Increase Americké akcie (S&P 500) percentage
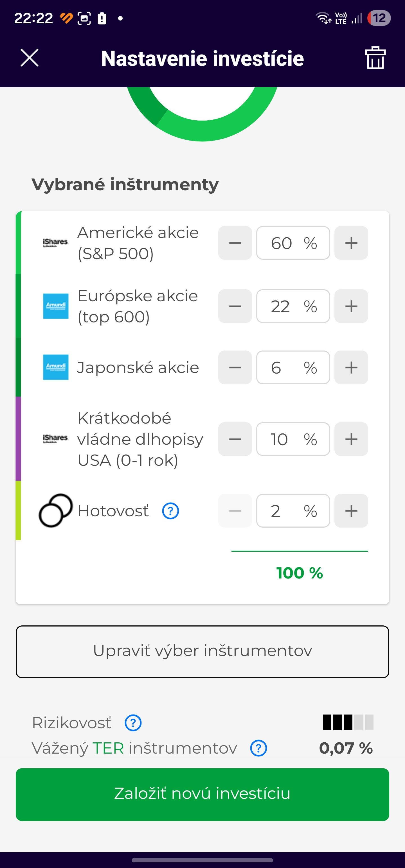 pyautogui.click(x=351, y=243)
